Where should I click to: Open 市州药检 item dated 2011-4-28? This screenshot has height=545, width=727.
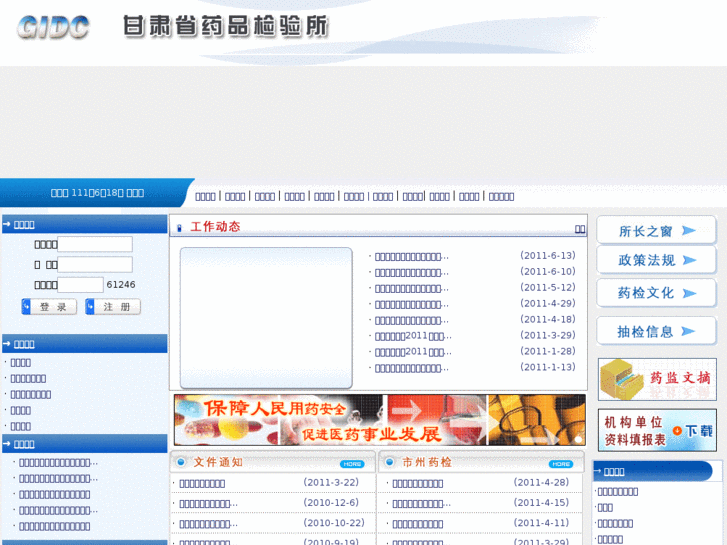418,483
